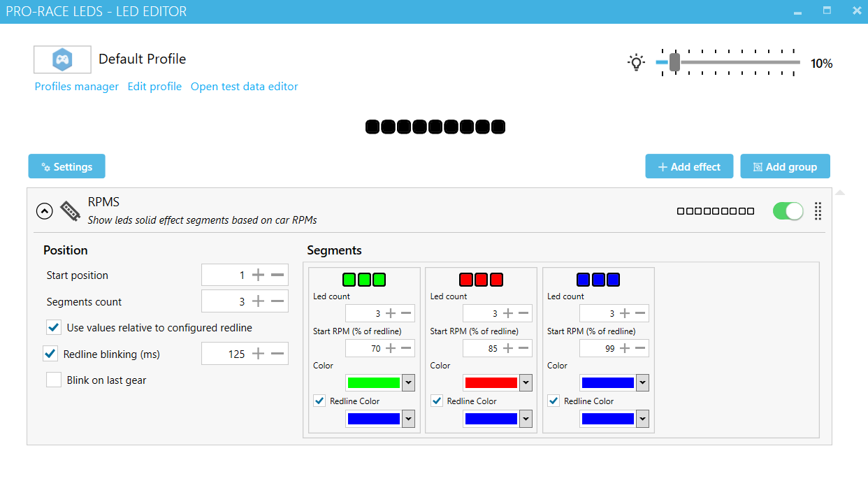This screenshot has width=868, height=481.
Task: Open green segment Color dropdown
Action: point(408,383)
